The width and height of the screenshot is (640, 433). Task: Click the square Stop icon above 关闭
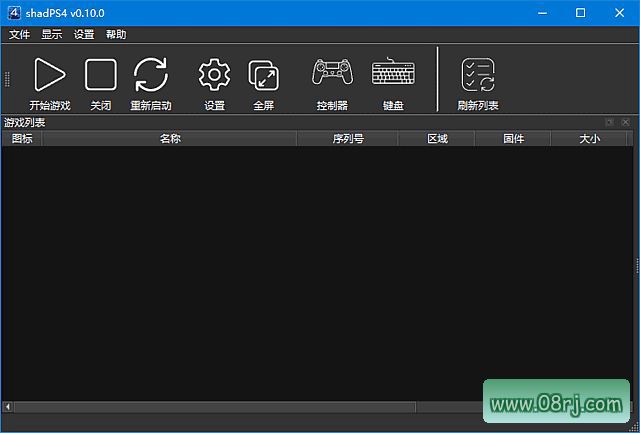[100, 76]
